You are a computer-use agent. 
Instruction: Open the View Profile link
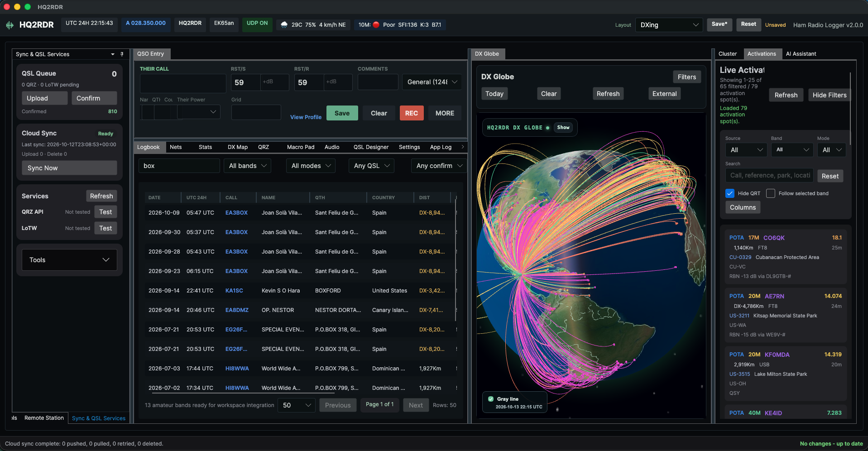[306, 117]
